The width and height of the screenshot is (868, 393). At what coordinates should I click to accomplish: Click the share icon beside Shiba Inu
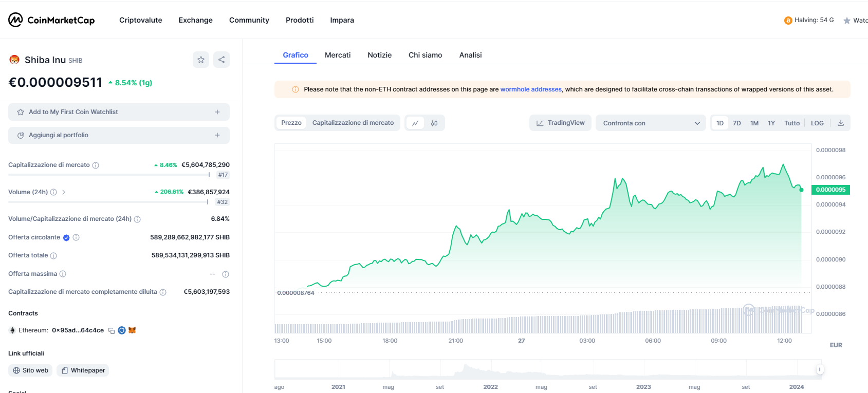[221, 60]
